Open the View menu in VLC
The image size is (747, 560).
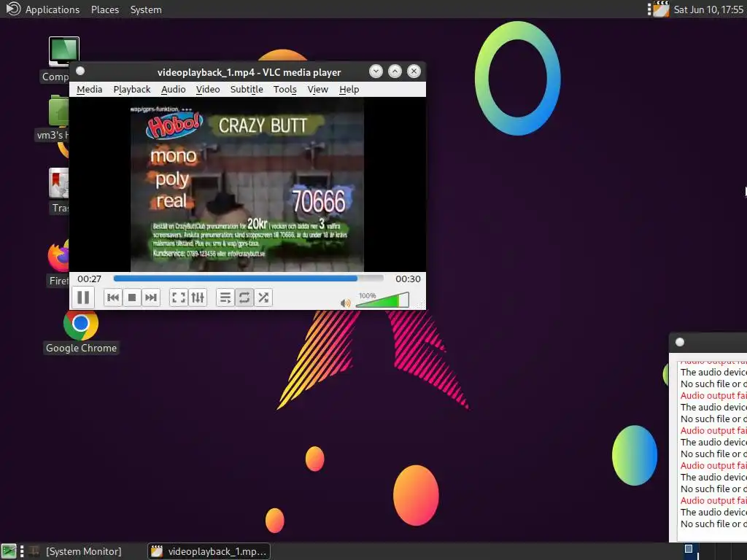[318, 90]
